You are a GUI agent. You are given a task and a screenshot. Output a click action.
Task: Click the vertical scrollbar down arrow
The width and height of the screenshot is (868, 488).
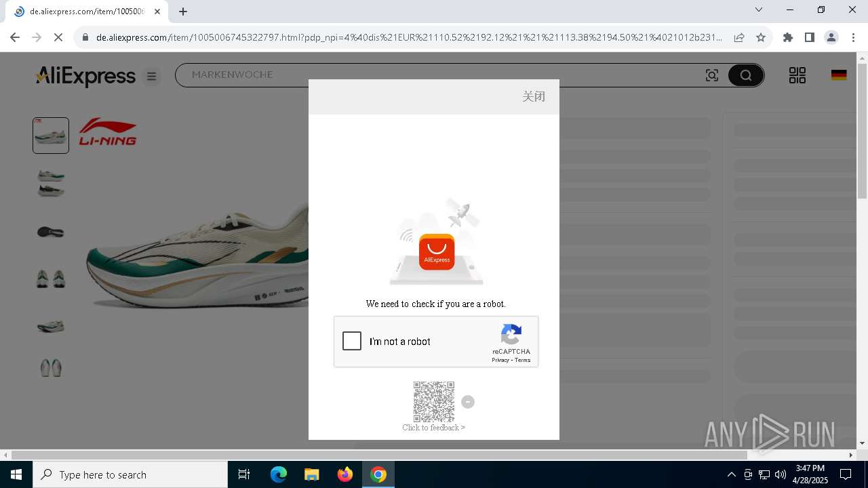click(862, 443)
